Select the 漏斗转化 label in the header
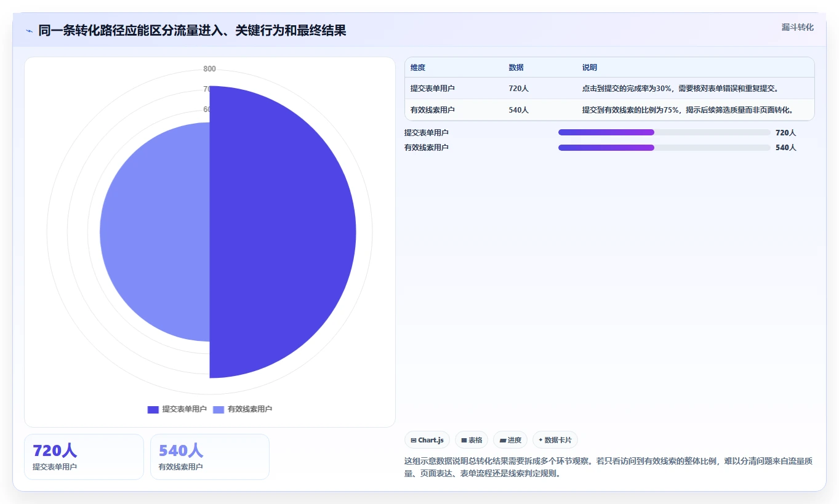Screen dimensions: 839x504 point(798,27)
